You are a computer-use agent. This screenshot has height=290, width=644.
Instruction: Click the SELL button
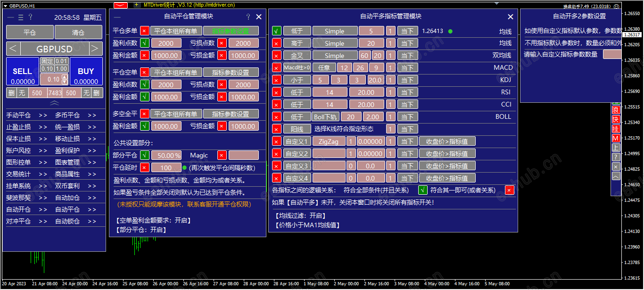click(x=22, y=72)
